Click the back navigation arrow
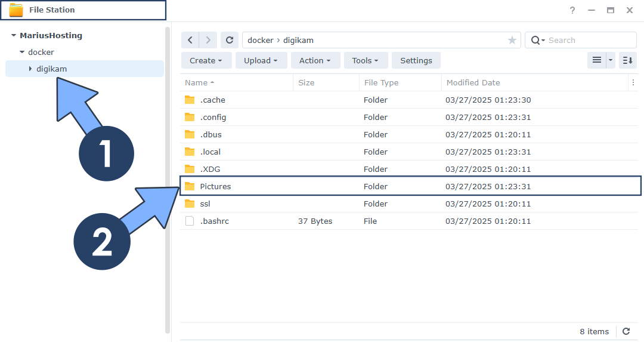The image size is (644, 342). (x=190, y=40)
